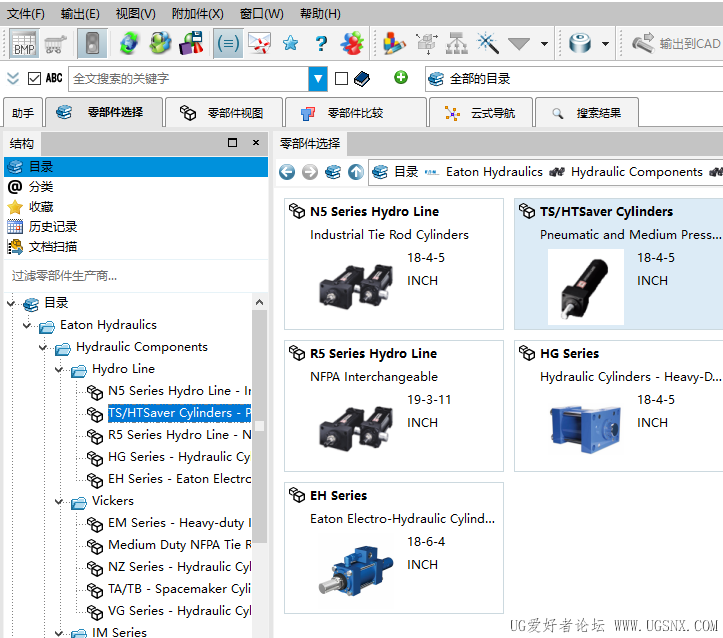The width and height of the screenshot is (723, 638).
Task: Click Eaton Hydraulics in the breadcrumb path
Action: [x=493, y=172]
